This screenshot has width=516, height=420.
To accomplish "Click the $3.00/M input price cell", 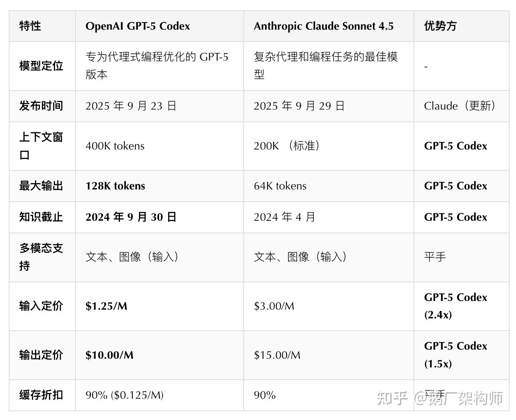I will point(274,306).
